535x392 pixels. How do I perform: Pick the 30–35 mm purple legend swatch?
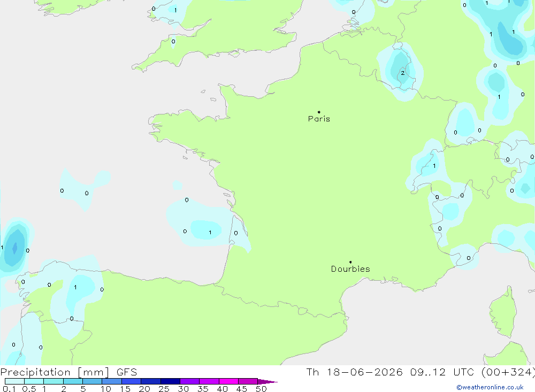pos(189,381)
